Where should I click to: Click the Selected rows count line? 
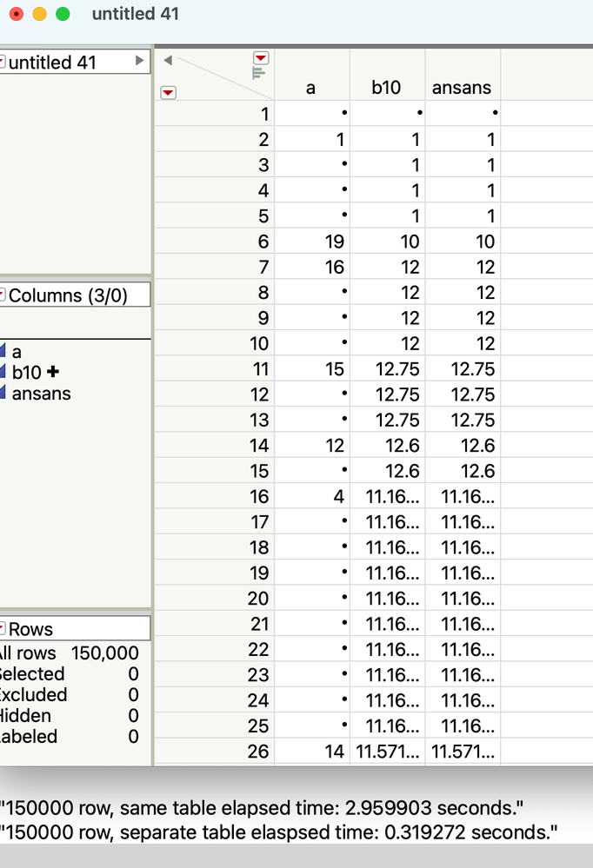coord(70,674)
